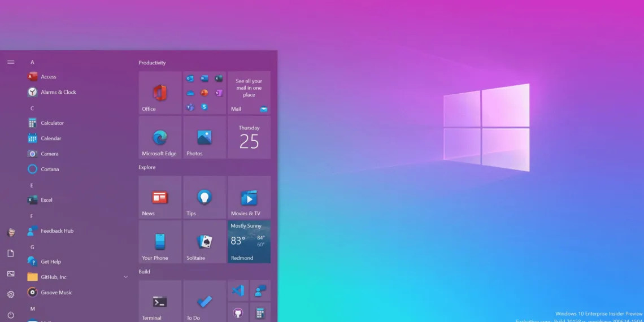Launch Outlook from the Office folder tile

point(190,79)
